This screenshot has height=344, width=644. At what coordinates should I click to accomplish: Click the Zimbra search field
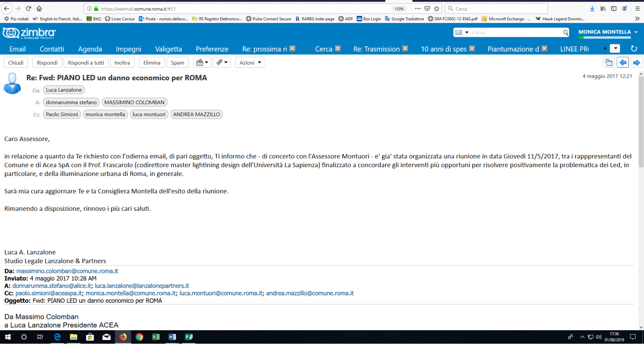click(x=516, y=32)
